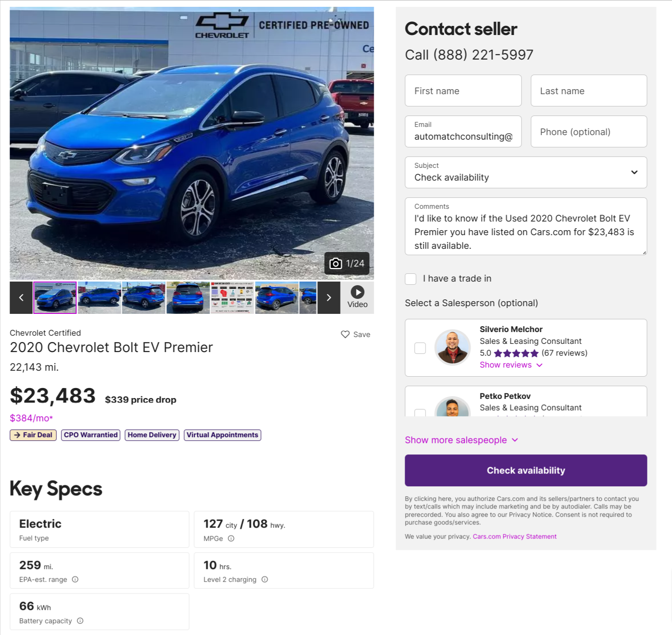Show info for EPA-est. range
This screenshot has height=635, width=672.
(x=75, y=580)
